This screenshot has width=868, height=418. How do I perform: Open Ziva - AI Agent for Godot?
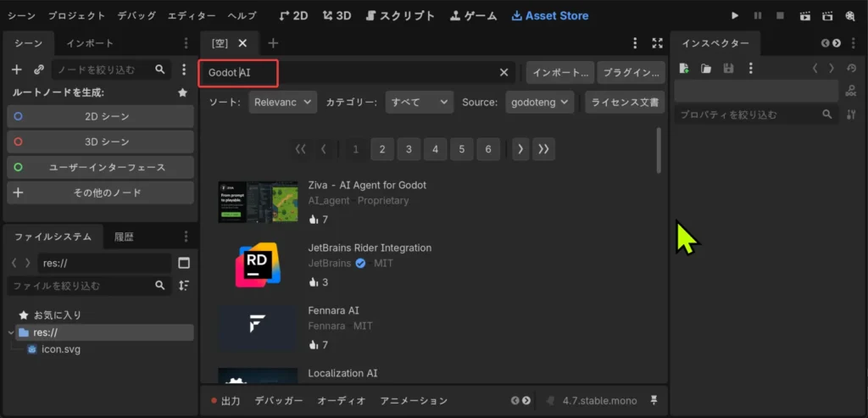(x=367, y=185)
